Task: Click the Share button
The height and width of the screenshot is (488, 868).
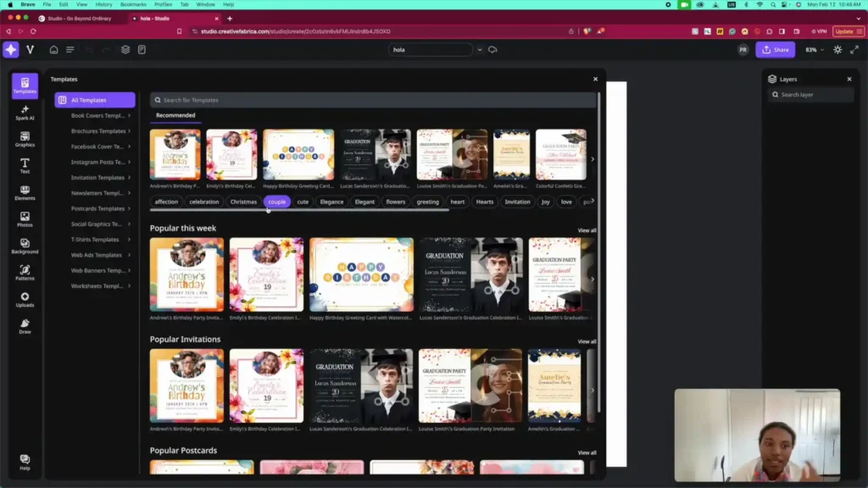Action: coord(775,50)
